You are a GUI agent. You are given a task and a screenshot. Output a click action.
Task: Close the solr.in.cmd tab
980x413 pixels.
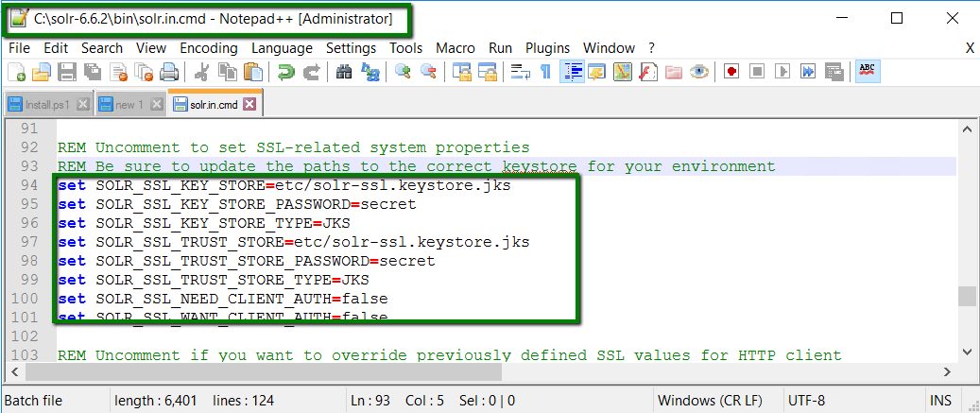(249, 104)
